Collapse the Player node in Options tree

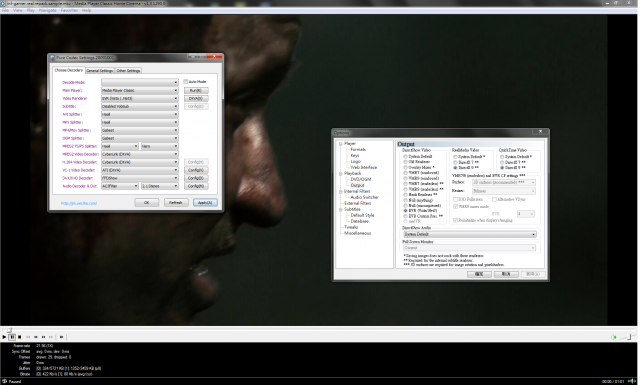pos(341,144)
